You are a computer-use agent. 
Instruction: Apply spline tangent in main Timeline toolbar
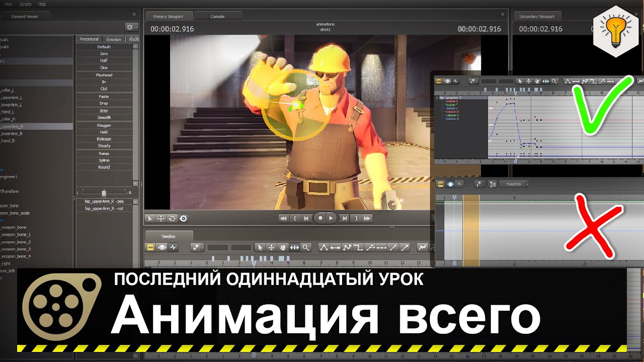point(324,247)
